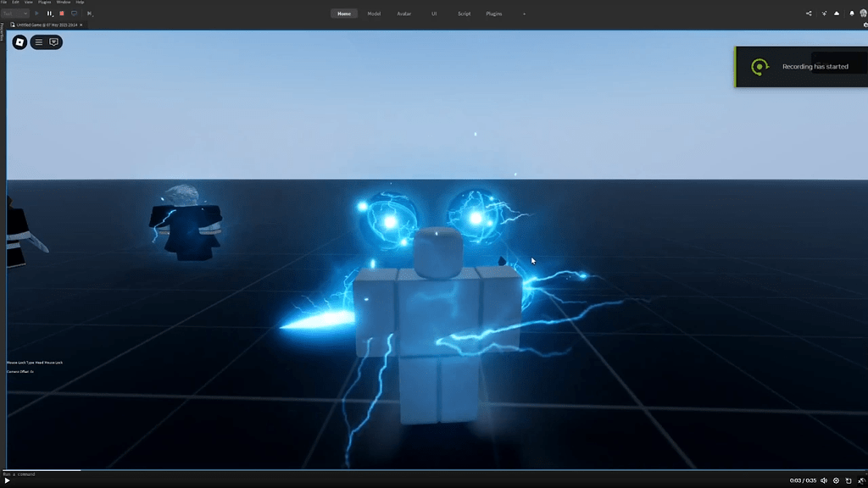The height and width of the screenshot is (488, 868).
Task: Select the Pause playtest icon in the toolbar
Action: tap(49, 14)
